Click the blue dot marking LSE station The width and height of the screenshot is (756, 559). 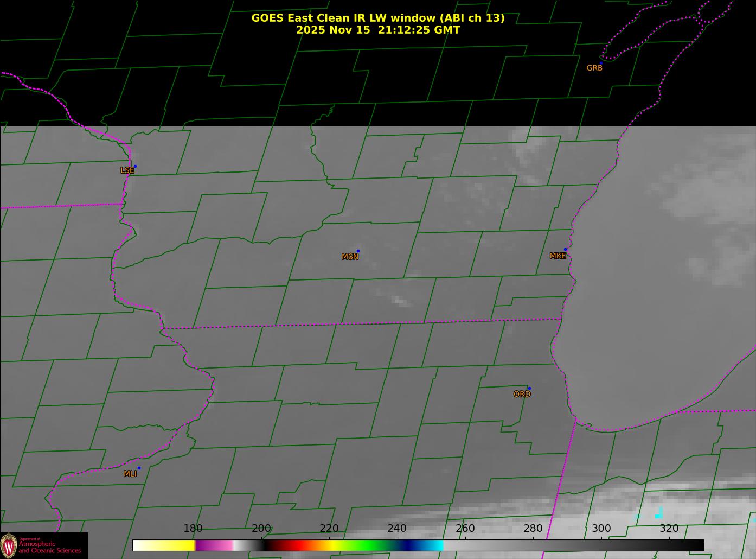(135, 167)
